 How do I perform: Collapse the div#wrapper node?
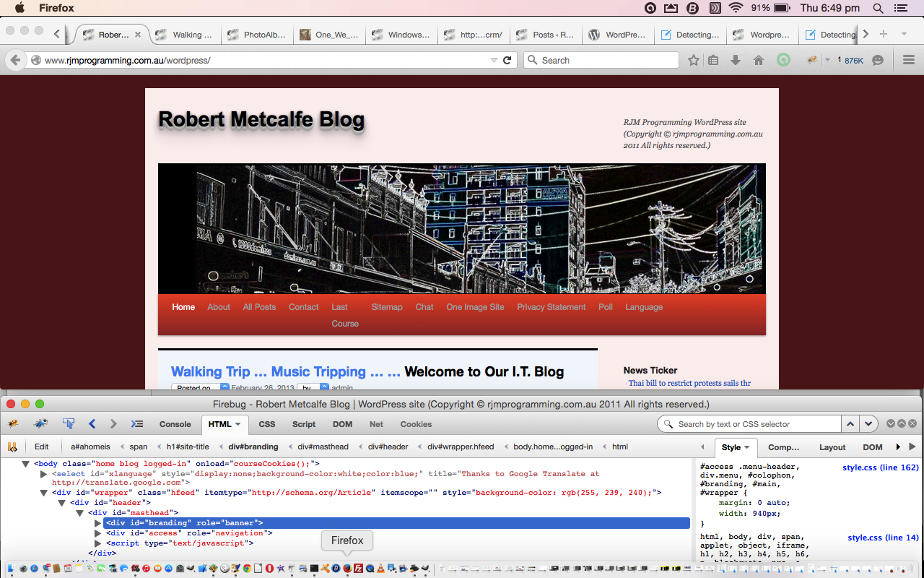(43, 493)
